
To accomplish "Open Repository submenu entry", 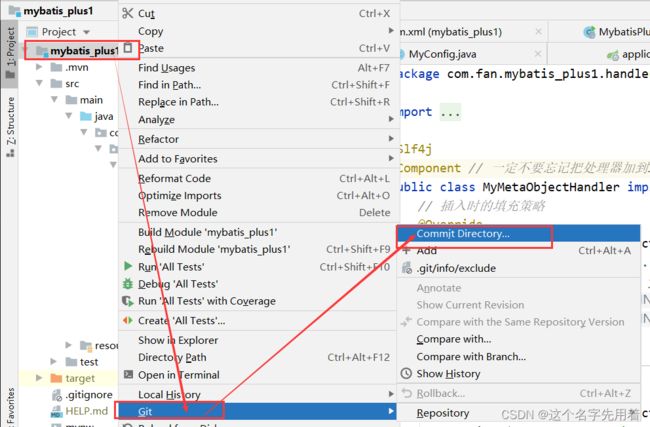I will click(x=518, y=413).
